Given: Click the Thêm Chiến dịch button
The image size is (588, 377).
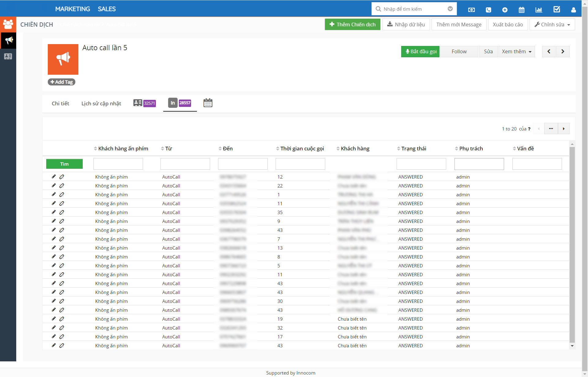Looking at the screenshot, I should pyautogui.click(x=352, y=25).
